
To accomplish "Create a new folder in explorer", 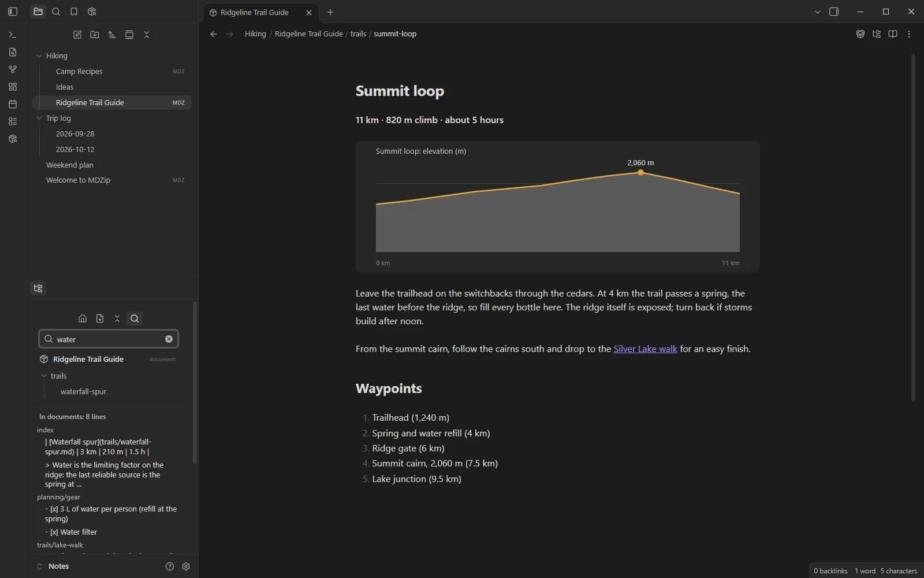I will [95, 35].
